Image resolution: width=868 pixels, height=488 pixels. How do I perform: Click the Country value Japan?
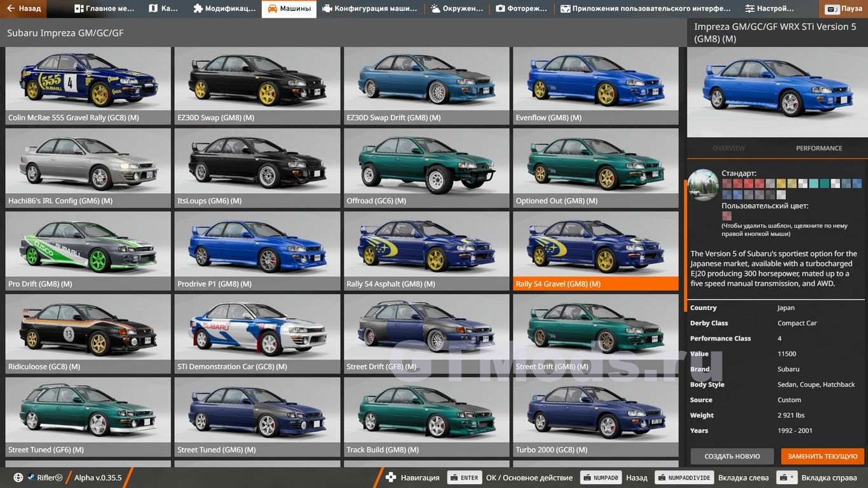pyautogui.click(x=786, y=308)
